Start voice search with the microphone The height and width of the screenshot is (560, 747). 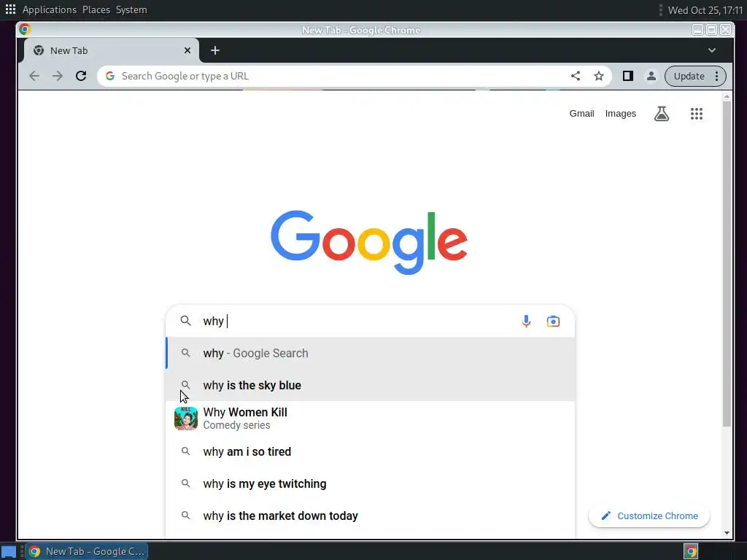[x=526, y=322]
